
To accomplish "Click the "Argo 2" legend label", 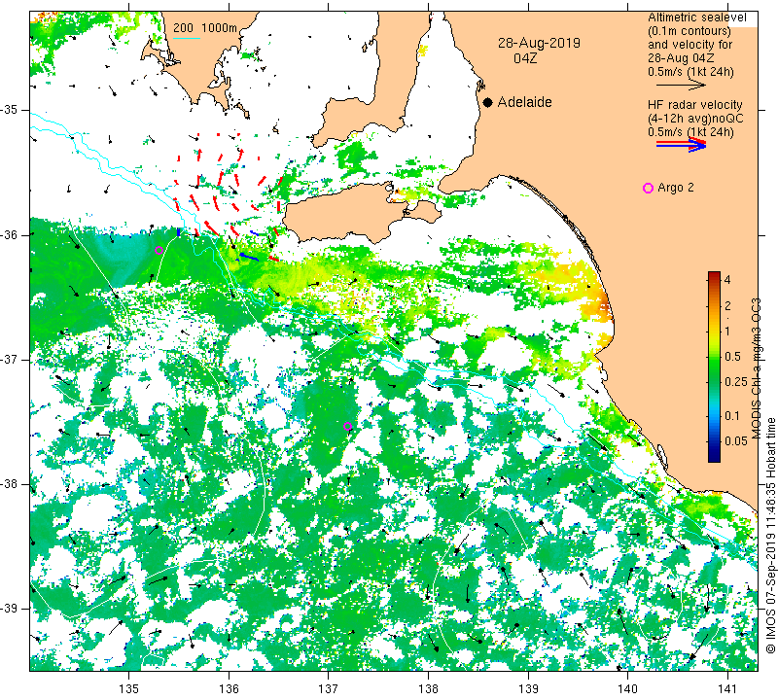I will point(675,188).
